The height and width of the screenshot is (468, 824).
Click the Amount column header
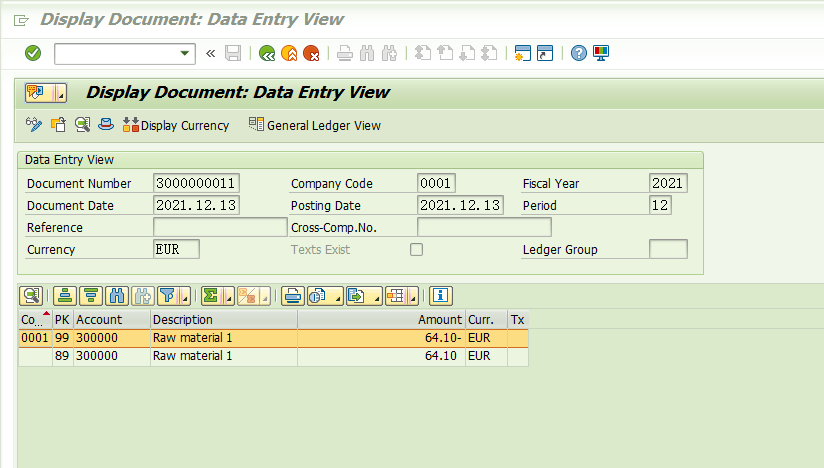click(x=381, y=319)
